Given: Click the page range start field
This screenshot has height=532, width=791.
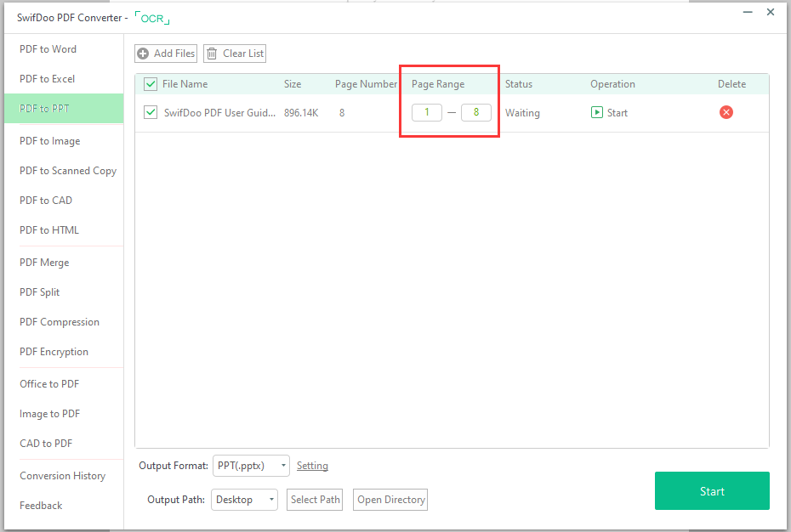Looking at the screenshot, I should pyautogui.click(x=427, y=112).
